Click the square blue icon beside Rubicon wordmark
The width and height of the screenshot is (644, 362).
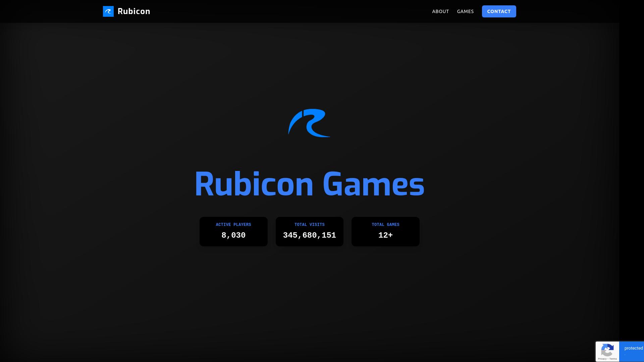[108, 11]
